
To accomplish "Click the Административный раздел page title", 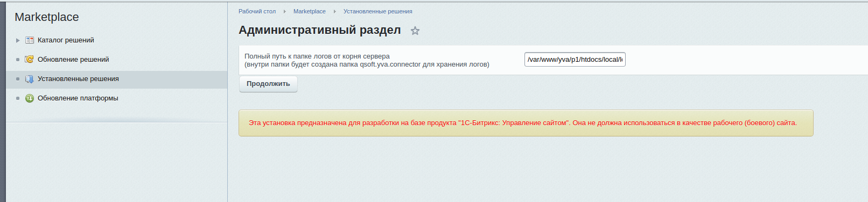I will [320, 30].
